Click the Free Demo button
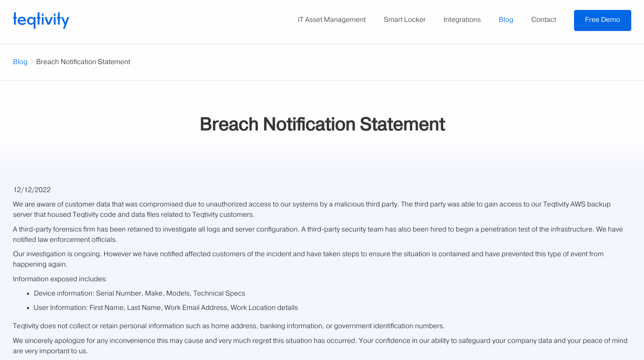Screen dimensions: 644x360 602,20
